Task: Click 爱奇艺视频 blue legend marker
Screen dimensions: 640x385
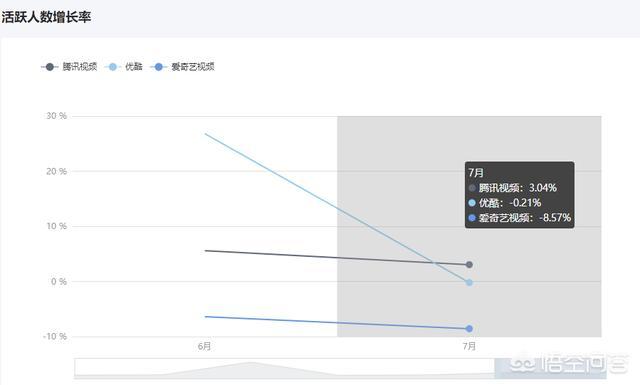Action: click(159, 67)
